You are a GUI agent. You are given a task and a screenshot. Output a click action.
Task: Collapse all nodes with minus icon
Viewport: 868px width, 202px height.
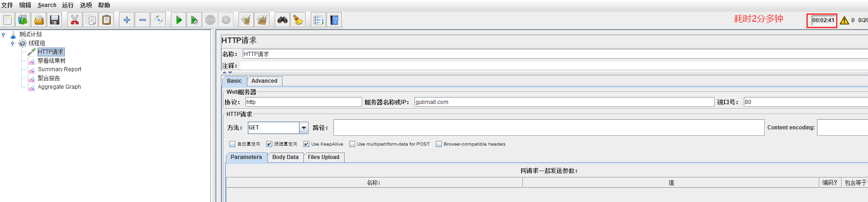(143, 20)
